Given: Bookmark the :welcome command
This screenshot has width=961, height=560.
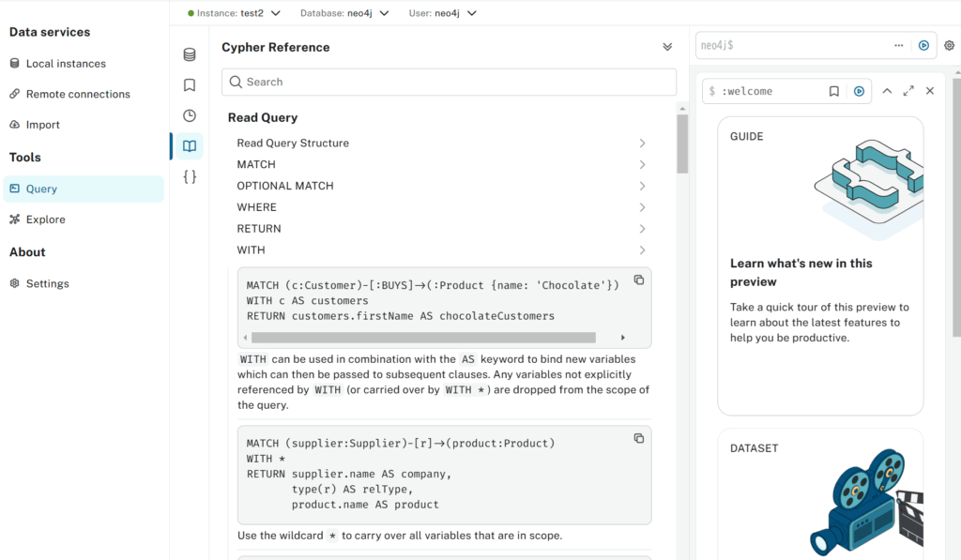Looking at the screenshot, I should click(x=833, y=91).
